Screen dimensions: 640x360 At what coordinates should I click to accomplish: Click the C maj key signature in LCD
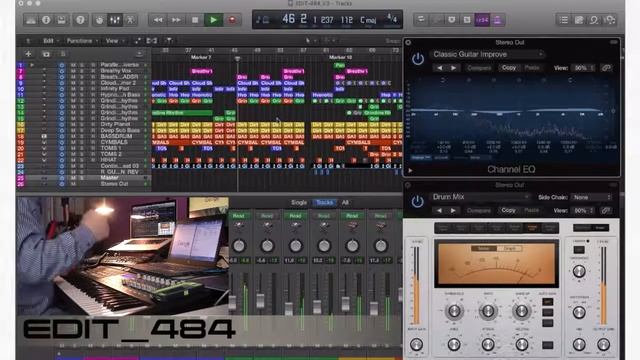pyautogui.click(x=368, y=20)
